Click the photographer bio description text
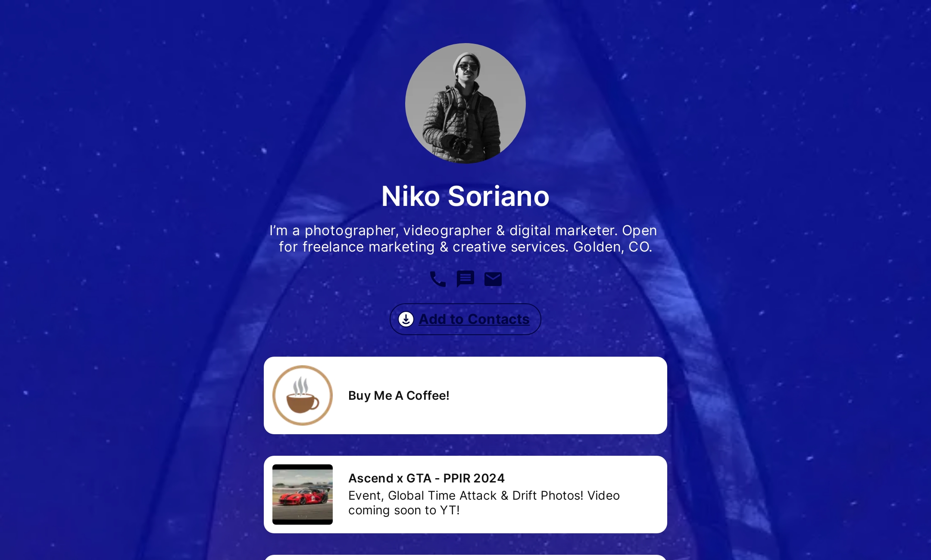 tap(463, 239)
